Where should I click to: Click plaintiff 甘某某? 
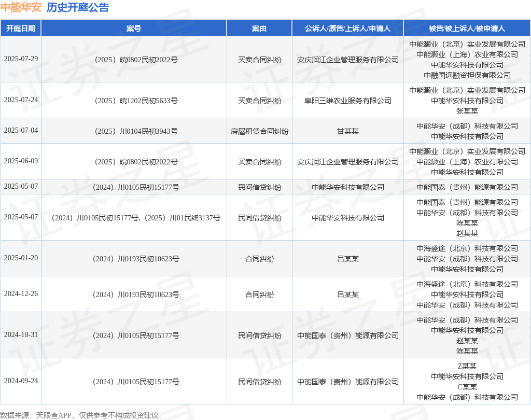(348, 131)
